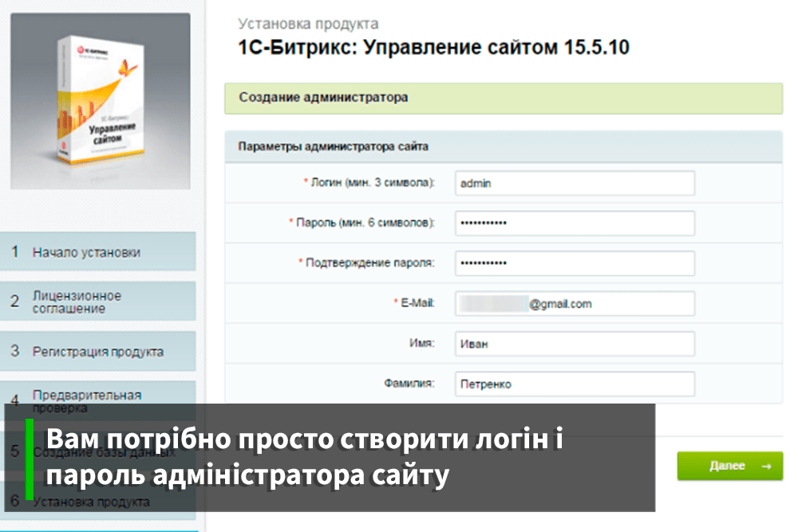Click the 1С-Битрикс: Управление сайтом 15.5.10 title
The width and height of the screenshot is (798, 532).
433,48
